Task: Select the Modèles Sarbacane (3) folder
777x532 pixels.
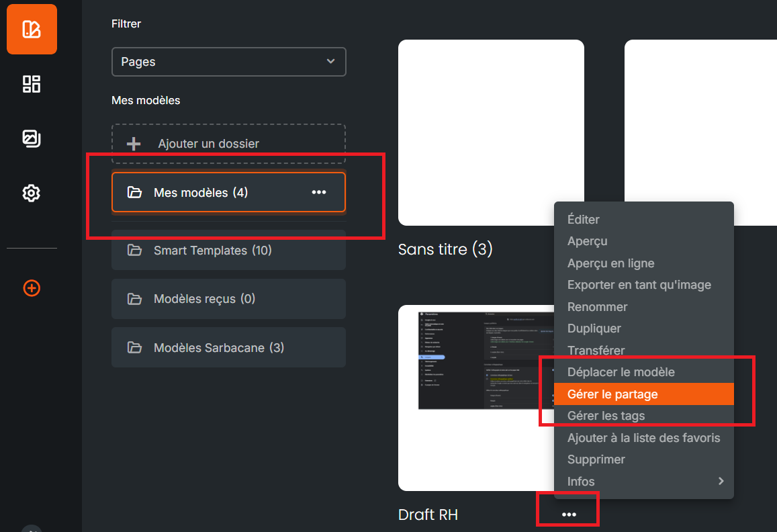Action: click(228, 347)
